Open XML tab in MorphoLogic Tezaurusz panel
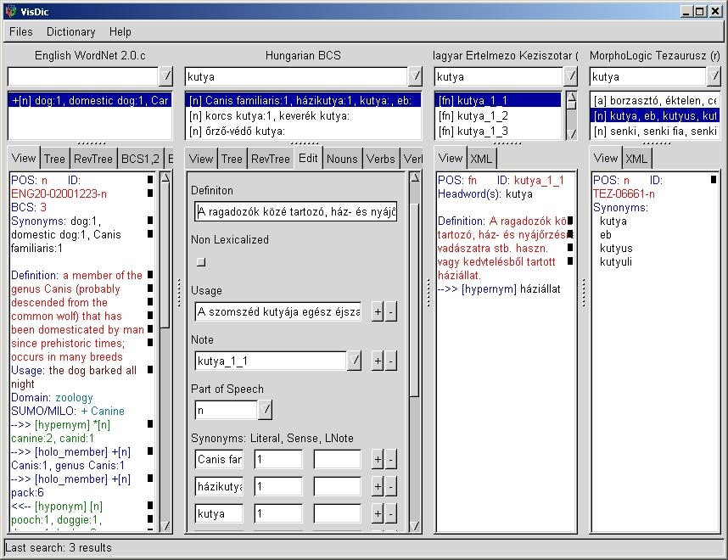This screenshot has height=560, width=728. (636, 159)
